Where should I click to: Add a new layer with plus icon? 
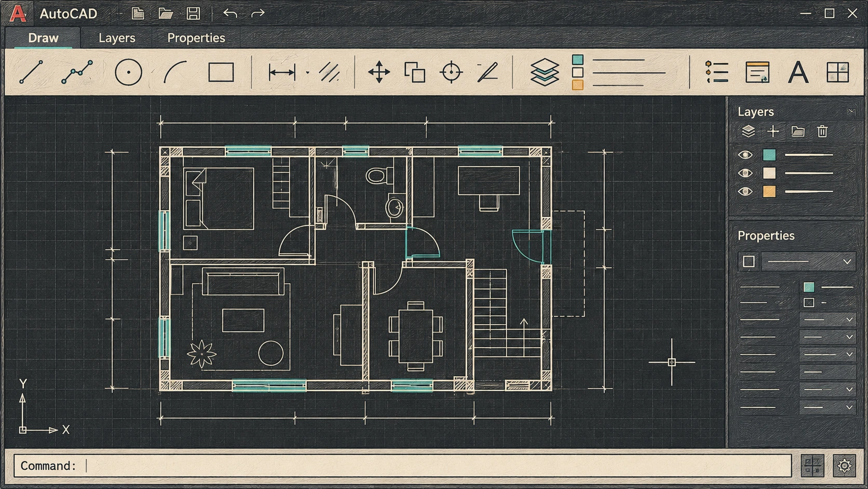[x=773, y=131]
